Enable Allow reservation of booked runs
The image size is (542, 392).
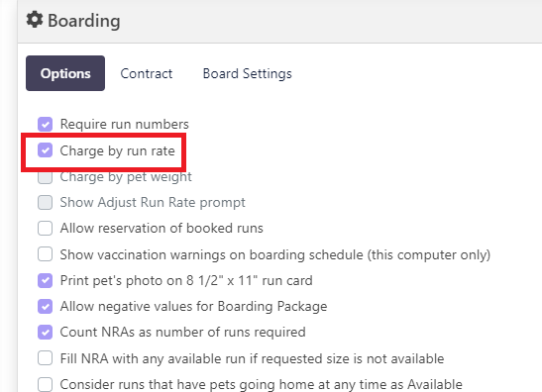tap(45, 229)
